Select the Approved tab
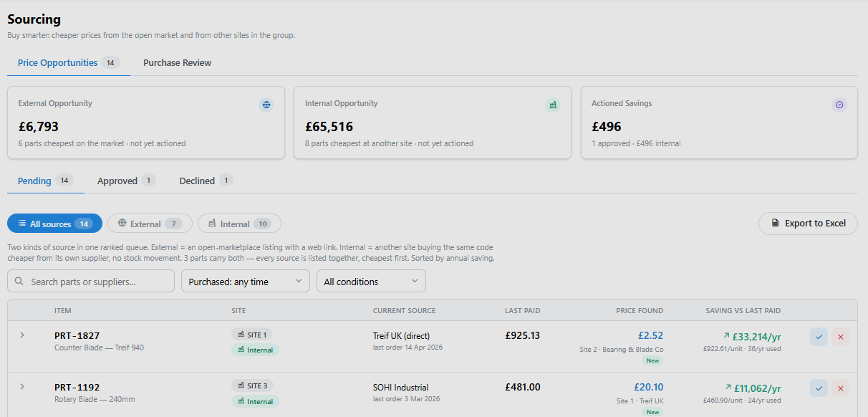Screen dimensions: 868x417 coord(126,181)
